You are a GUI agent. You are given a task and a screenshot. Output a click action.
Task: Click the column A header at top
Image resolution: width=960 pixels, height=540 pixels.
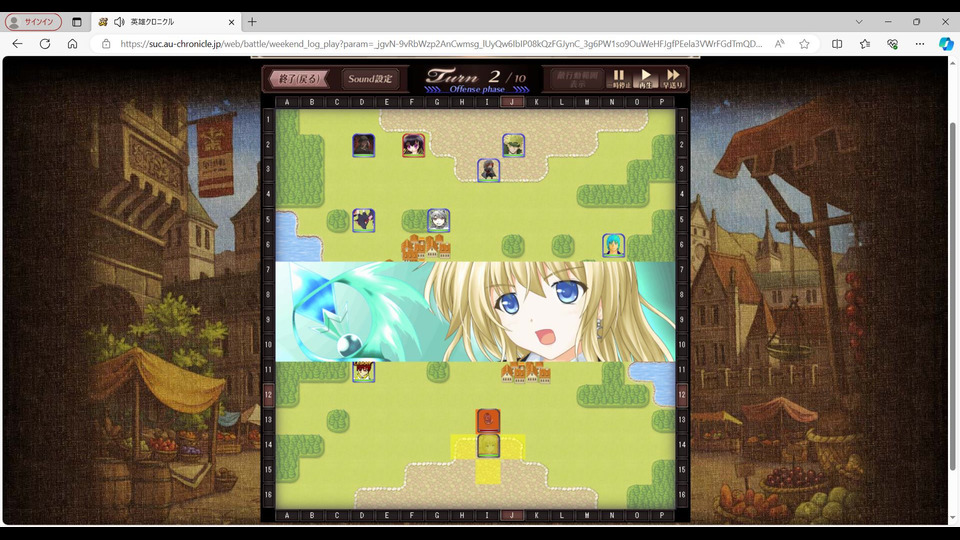click(x=287, y=102)
